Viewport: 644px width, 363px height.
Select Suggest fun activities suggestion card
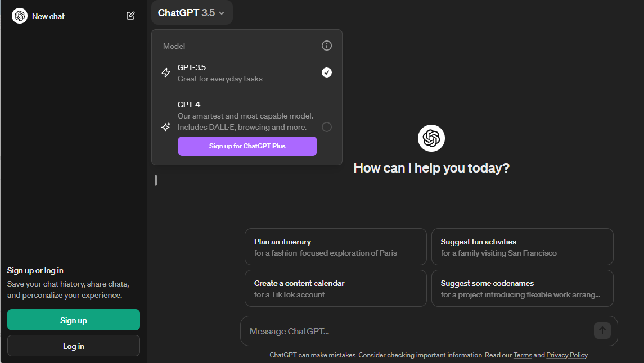point(523,247)
